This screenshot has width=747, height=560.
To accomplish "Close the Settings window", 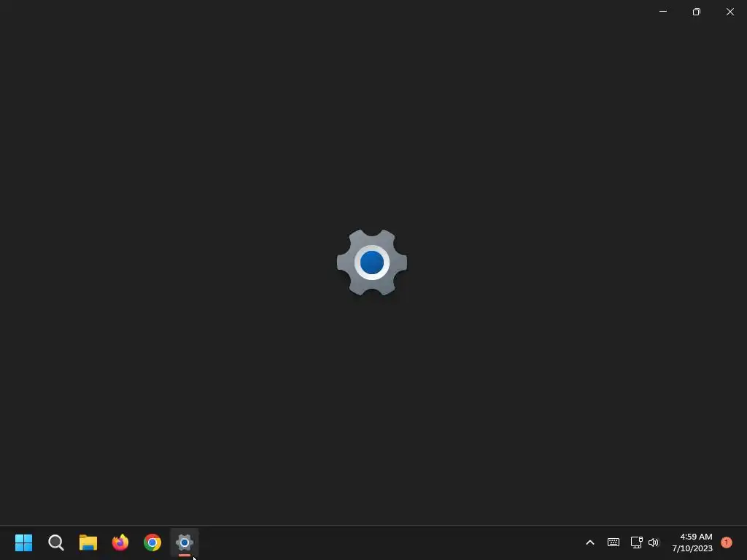I will (729, 12).
